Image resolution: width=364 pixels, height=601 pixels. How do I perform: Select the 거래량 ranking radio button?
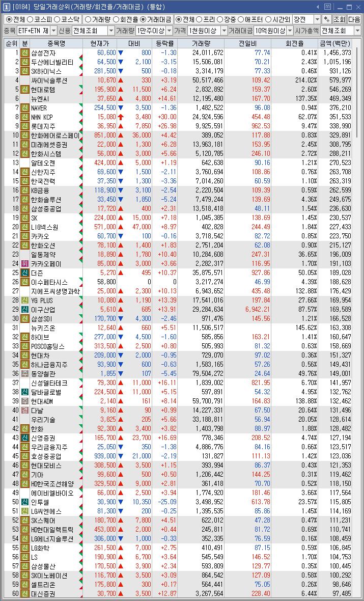click(x=98, y=19)
